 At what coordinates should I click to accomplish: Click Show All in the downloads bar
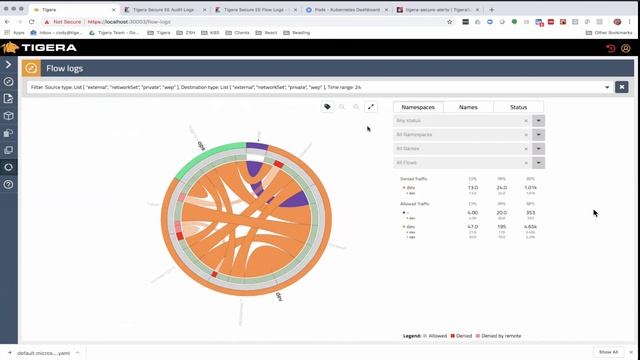click(x=608, y=352)
